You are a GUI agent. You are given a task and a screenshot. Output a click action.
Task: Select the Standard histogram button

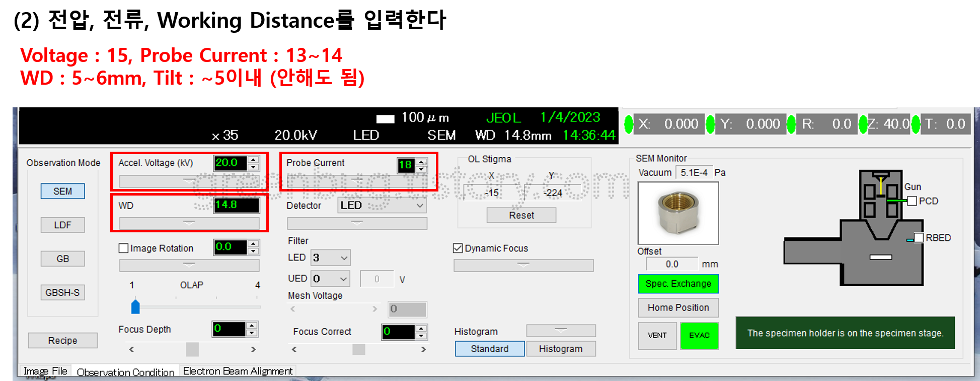pyautogui.click(x=490, y=349)
